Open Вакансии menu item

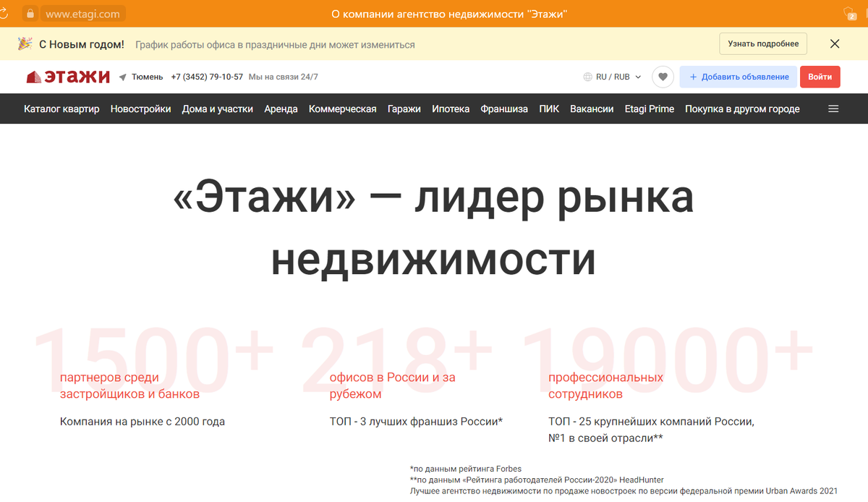[592, 109]
